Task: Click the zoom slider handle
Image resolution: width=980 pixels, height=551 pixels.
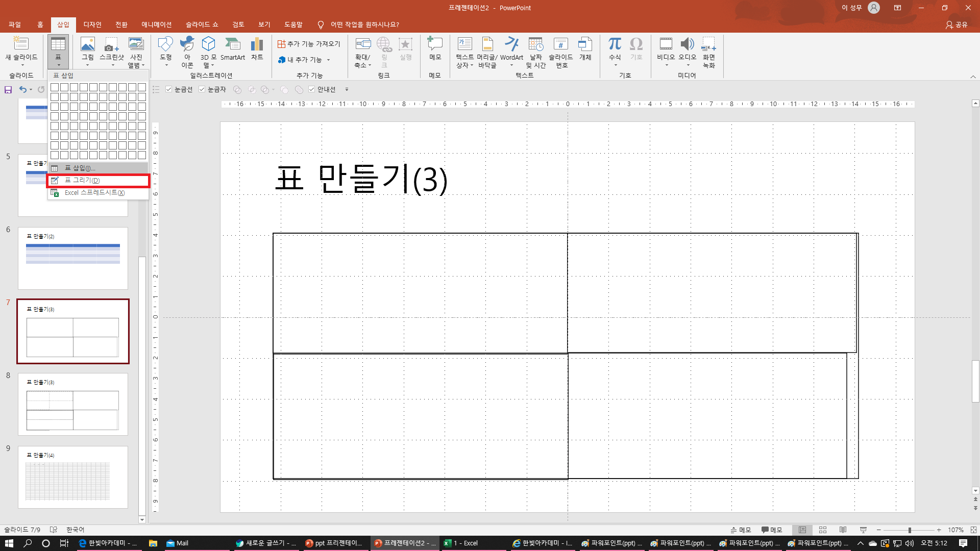Action: (x=910, y=530)
